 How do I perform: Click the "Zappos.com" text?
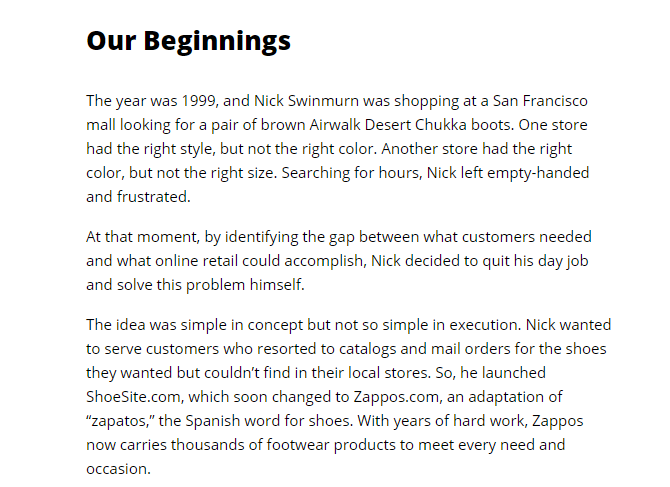pos(396,397)
